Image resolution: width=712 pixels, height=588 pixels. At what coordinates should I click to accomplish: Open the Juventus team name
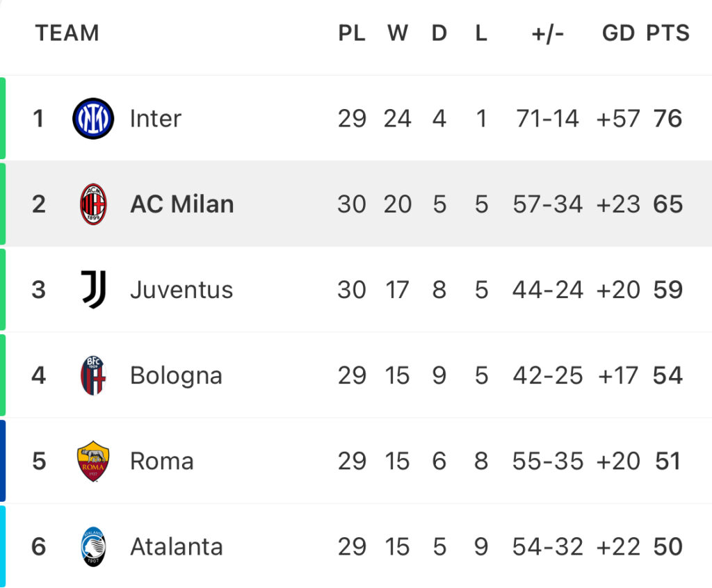(x=181, y=290)
